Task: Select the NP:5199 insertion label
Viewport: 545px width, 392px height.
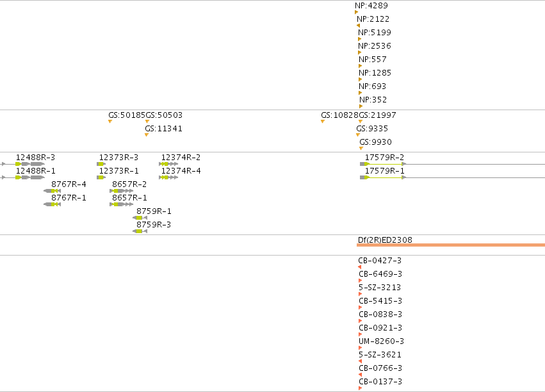Action: pos(375,32)
